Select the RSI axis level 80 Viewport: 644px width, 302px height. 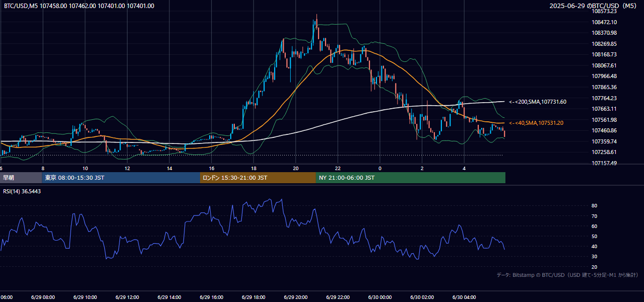[x=595, y=206]
